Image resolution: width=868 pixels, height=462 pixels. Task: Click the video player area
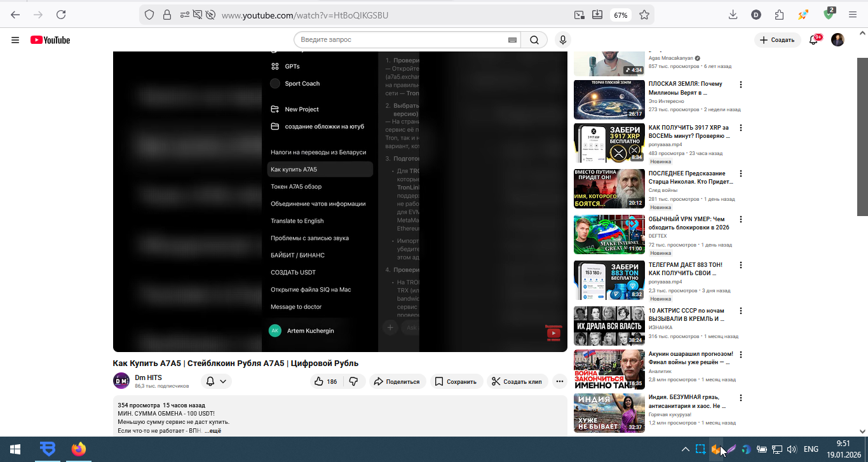tap(340, 201)
